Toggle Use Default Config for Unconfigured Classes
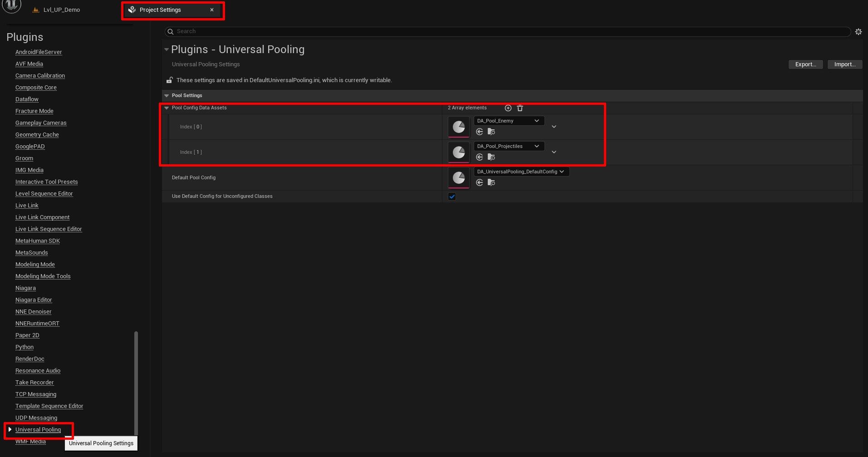 tap(452, 197)
